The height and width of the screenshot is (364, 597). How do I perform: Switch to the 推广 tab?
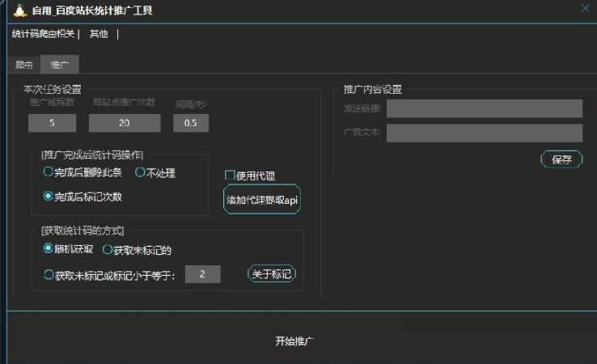coord(59,65)
